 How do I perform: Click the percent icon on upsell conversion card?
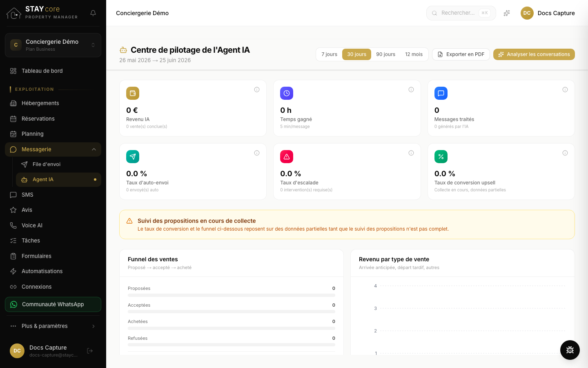coord(441,157)
